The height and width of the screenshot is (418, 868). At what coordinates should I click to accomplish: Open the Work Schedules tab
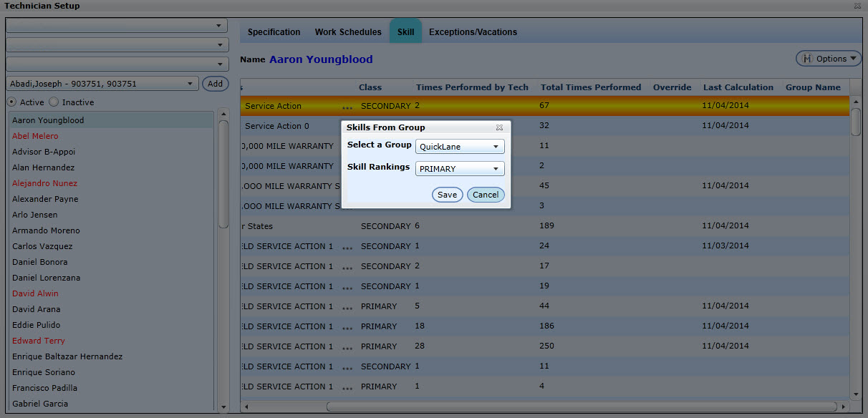348,32
